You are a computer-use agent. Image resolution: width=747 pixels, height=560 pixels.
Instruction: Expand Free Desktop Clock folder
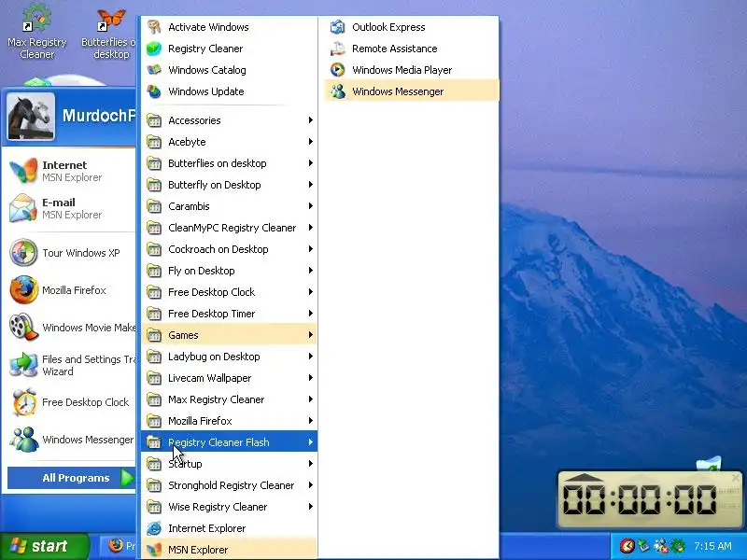229,292
